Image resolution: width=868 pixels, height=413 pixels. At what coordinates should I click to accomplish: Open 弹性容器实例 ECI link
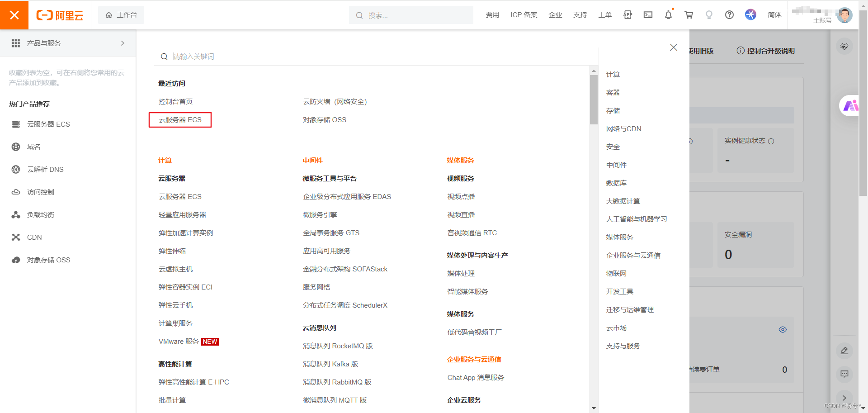pos(185,287)
